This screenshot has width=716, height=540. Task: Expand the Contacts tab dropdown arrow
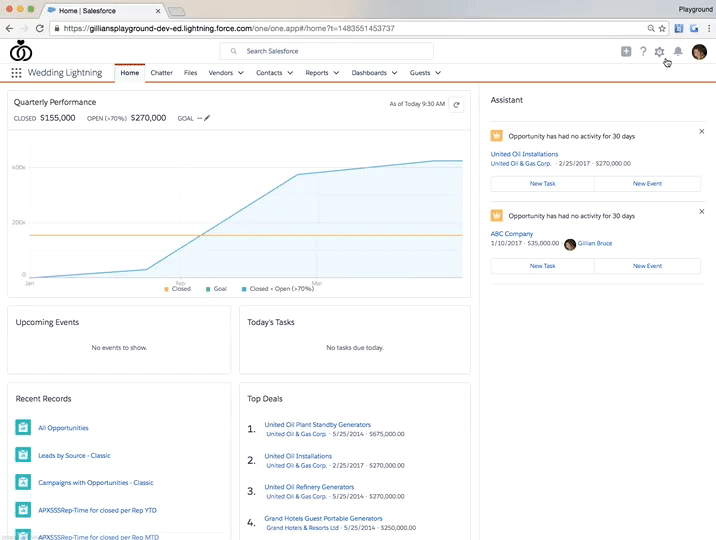290,73
